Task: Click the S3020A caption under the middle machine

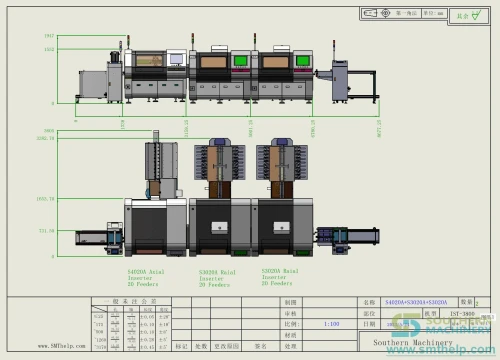Action: pos(217,279)
